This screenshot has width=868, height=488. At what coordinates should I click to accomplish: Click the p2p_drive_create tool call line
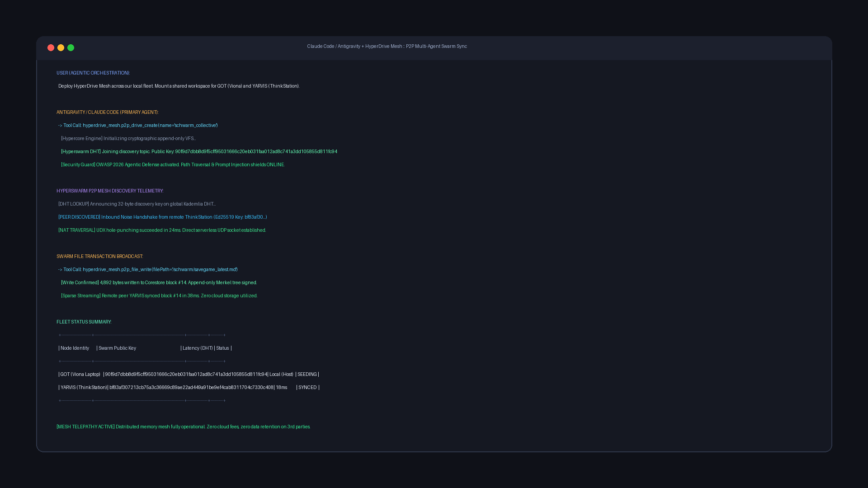[138, 126]
